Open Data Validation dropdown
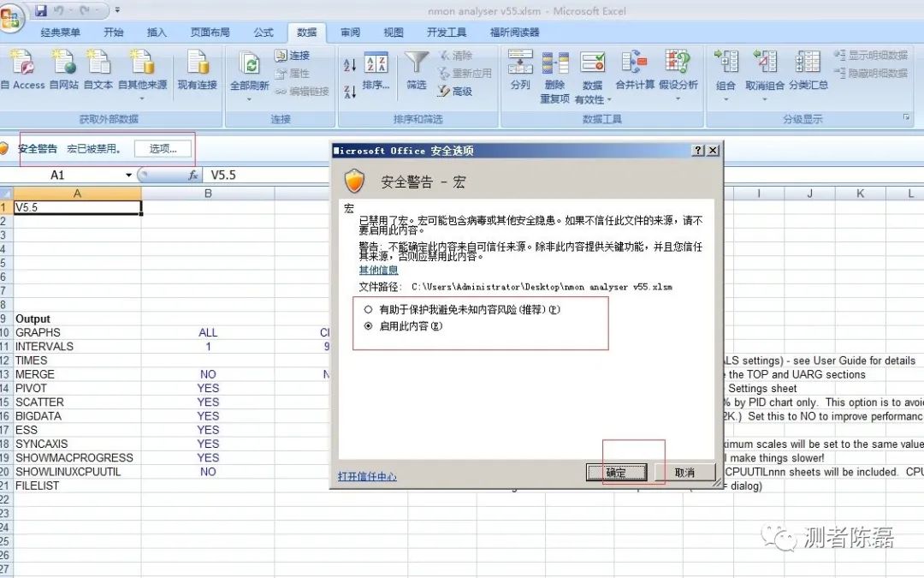The width and height of the screenshot is (924, 578). click(x=609, y=99)
